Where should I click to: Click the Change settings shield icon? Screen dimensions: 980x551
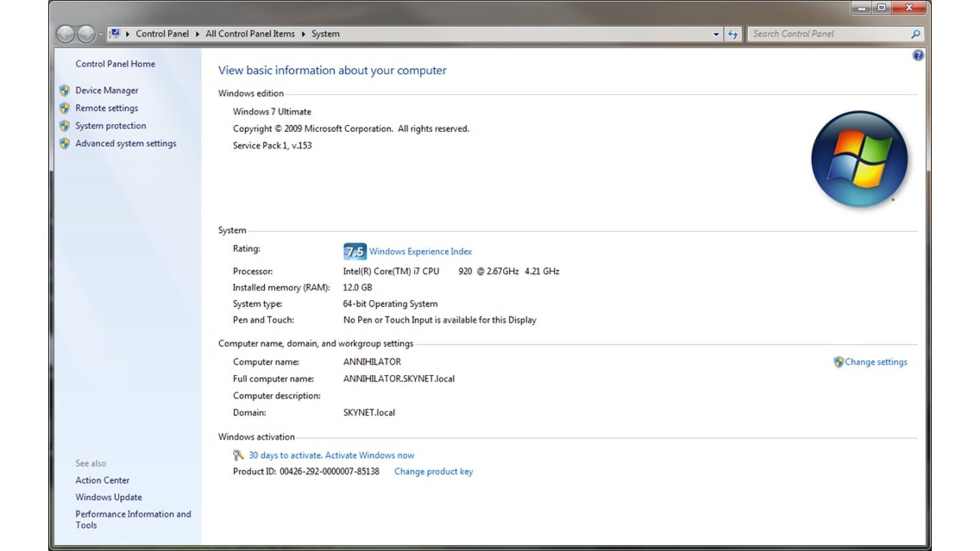(x=838, y=362)
